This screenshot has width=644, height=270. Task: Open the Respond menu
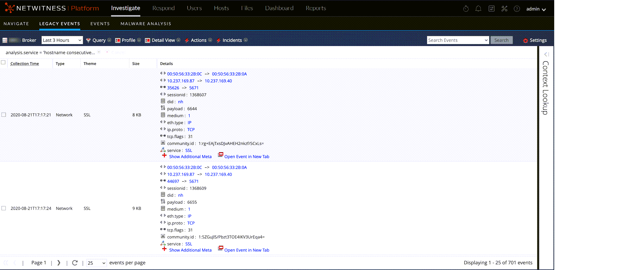163,8
